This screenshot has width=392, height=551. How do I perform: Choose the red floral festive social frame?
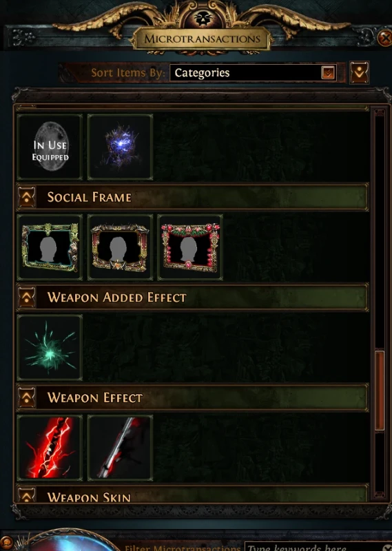click(190, 247)
